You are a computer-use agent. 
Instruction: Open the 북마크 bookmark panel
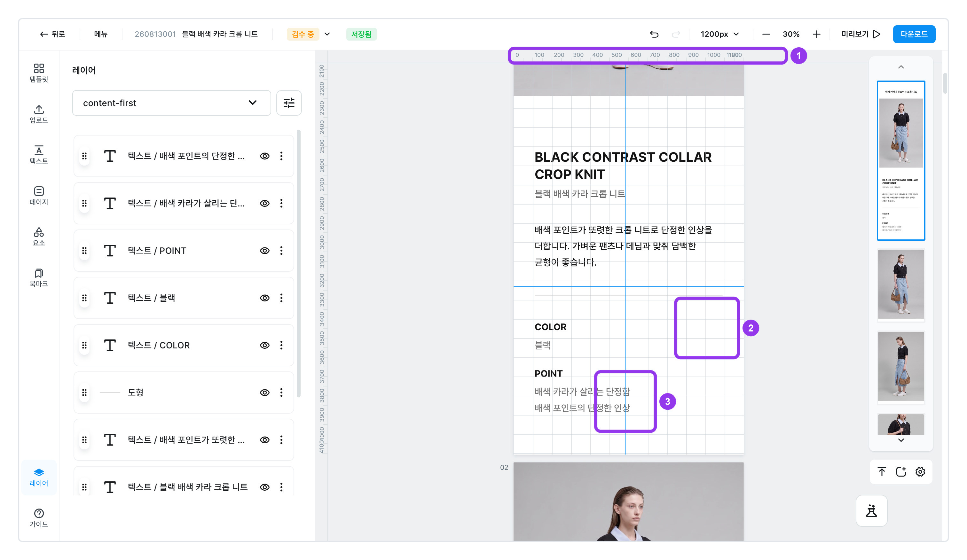[39, 278]
